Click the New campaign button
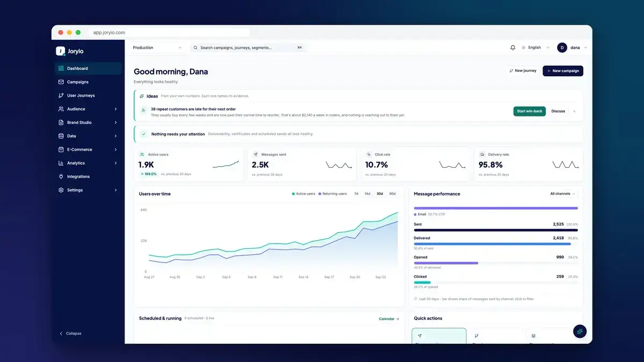This screenshot has width=644, height=362. click(x=563, y=71)
